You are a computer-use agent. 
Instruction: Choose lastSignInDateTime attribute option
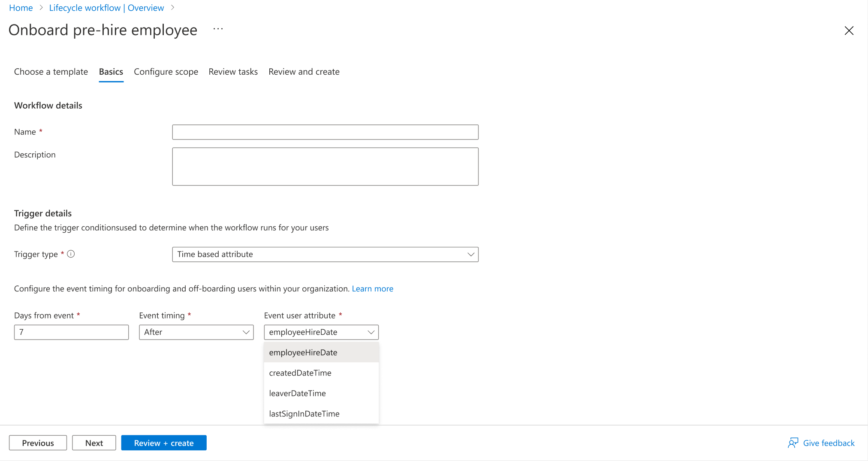click(304, 413)
